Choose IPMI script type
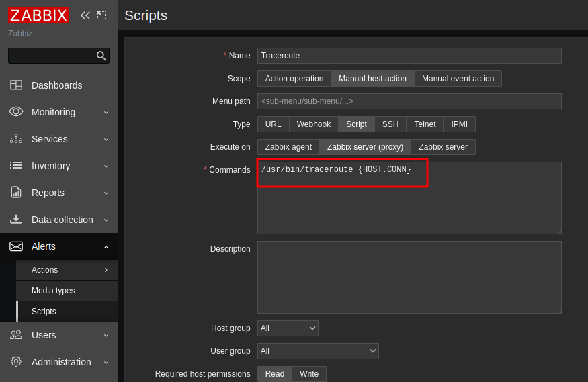Screen dimensions: 588x382 pyautogui.click(x=459, y=124)
